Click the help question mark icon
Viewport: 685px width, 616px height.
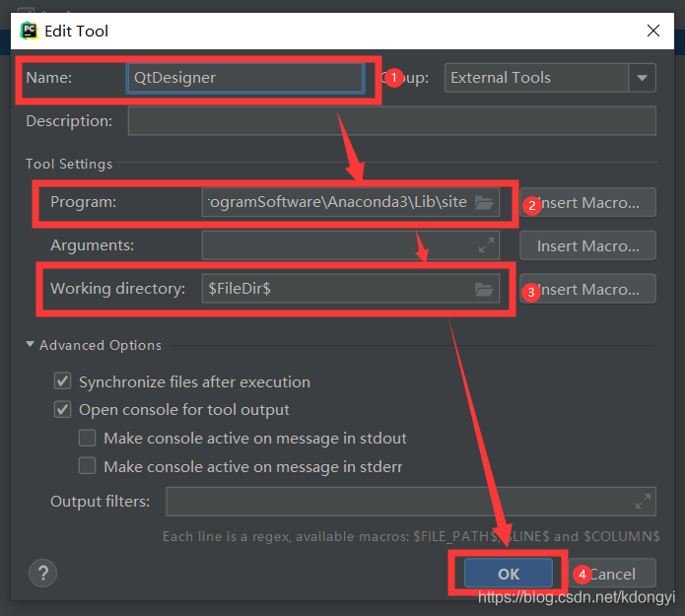point(43,573)
